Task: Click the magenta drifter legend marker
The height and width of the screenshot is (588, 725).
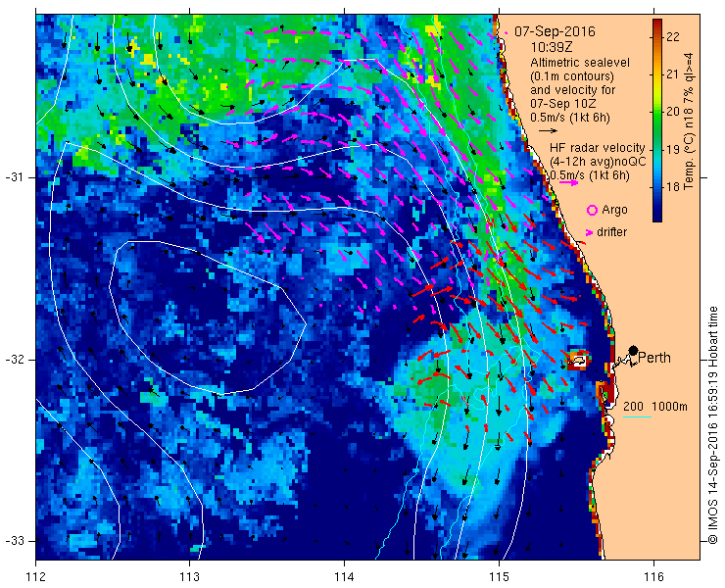Action: point(589,232)
